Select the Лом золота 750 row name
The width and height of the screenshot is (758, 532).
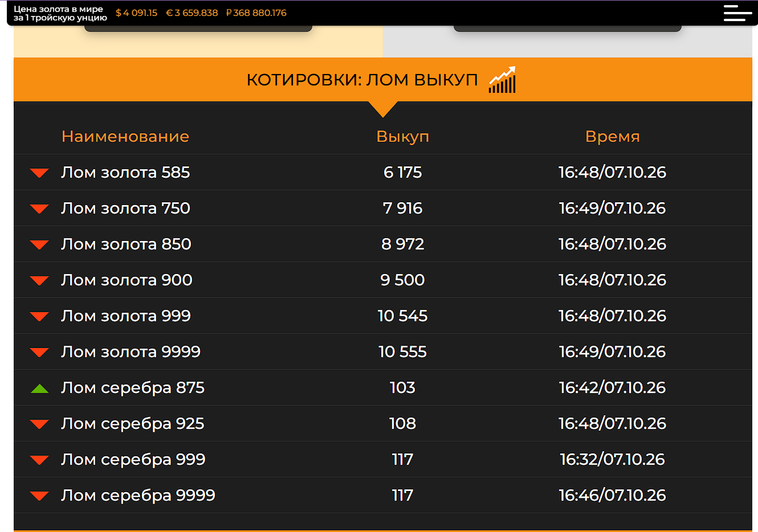pos(126,208)
